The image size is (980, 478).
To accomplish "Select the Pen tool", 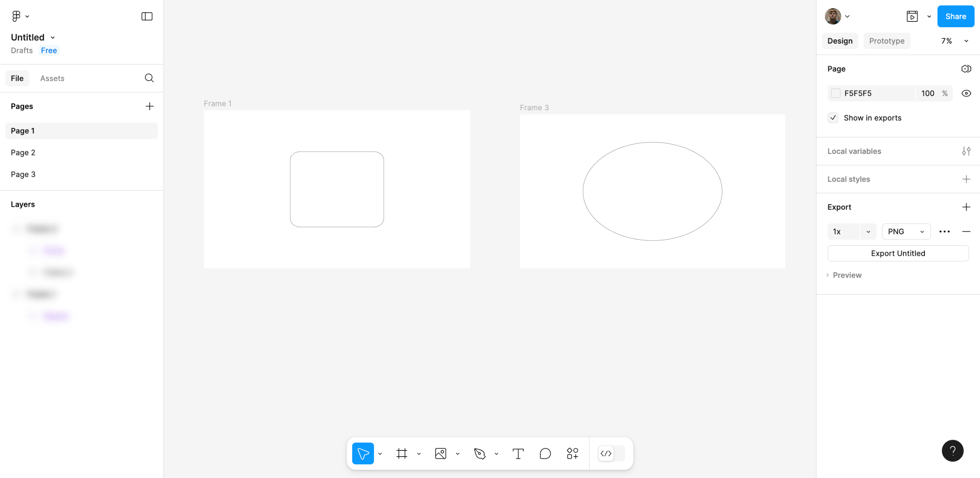I will pyautogui.click(x=479, y=453).
